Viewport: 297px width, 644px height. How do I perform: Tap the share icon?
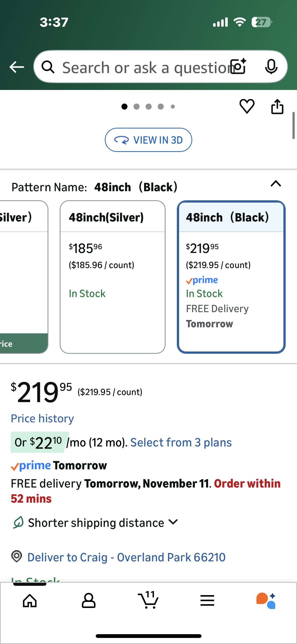coord(277,107)
